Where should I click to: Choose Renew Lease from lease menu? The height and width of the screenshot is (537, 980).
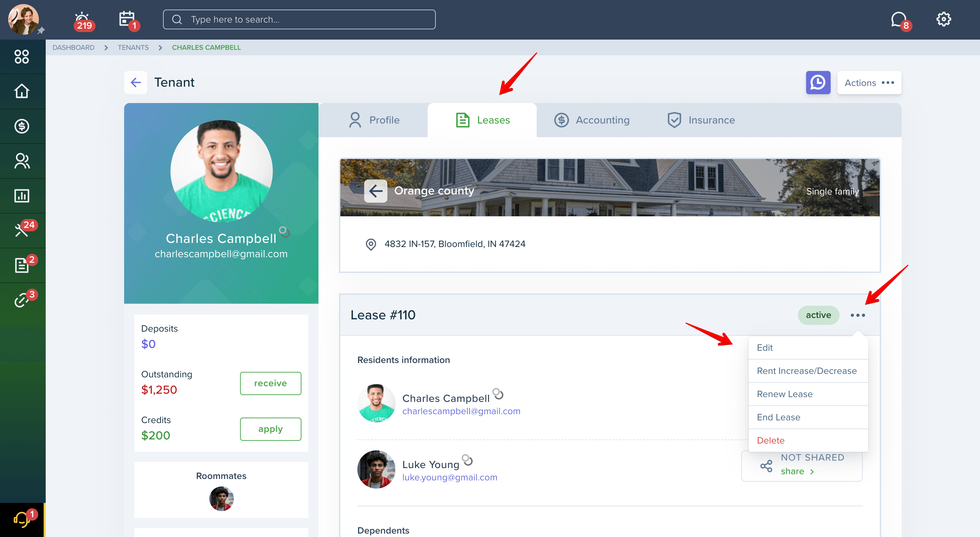click(x=808, y=394)
